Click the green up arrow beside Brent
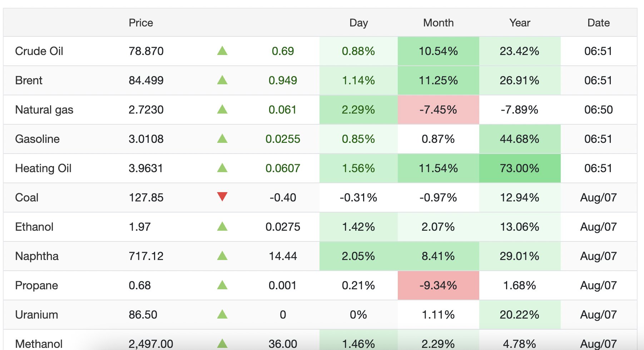This screenshot has width=644, height=350. coord(222,80)
